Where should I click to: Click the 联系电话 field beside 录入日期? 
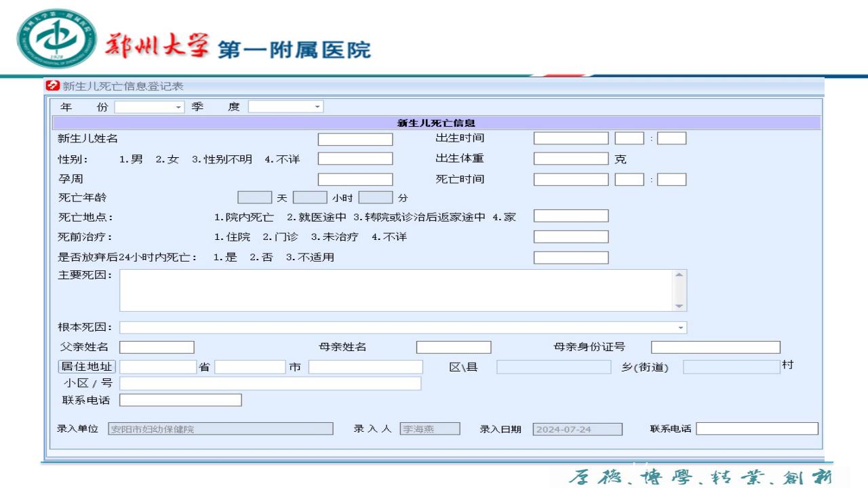tap(757, 429)
